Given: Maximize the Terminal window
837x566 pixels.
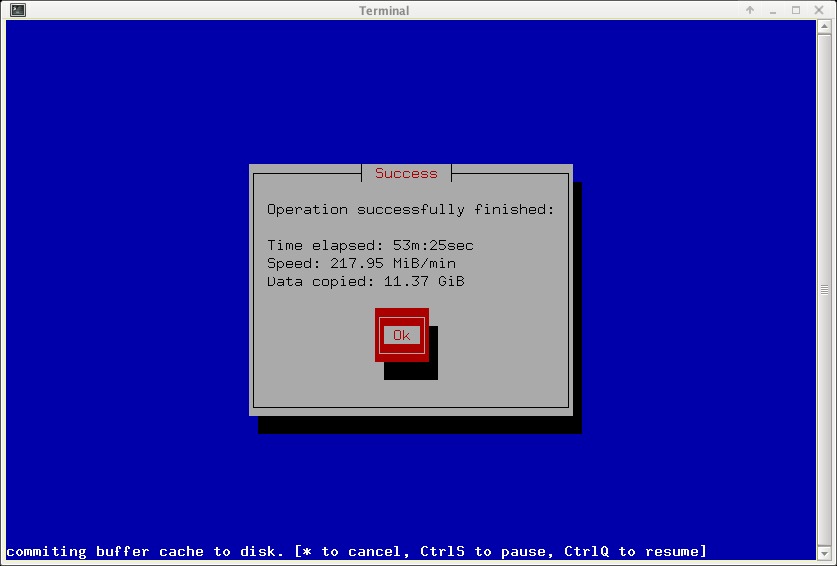Looking at the screenshot, I should [x=796, y=10].
